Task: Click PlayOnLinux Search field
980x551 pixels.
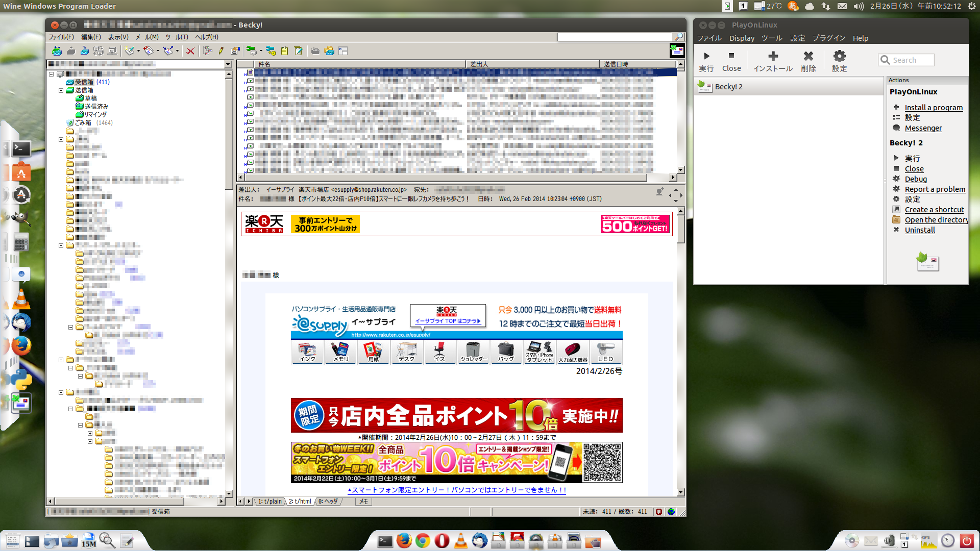Action: pos(906,60)
